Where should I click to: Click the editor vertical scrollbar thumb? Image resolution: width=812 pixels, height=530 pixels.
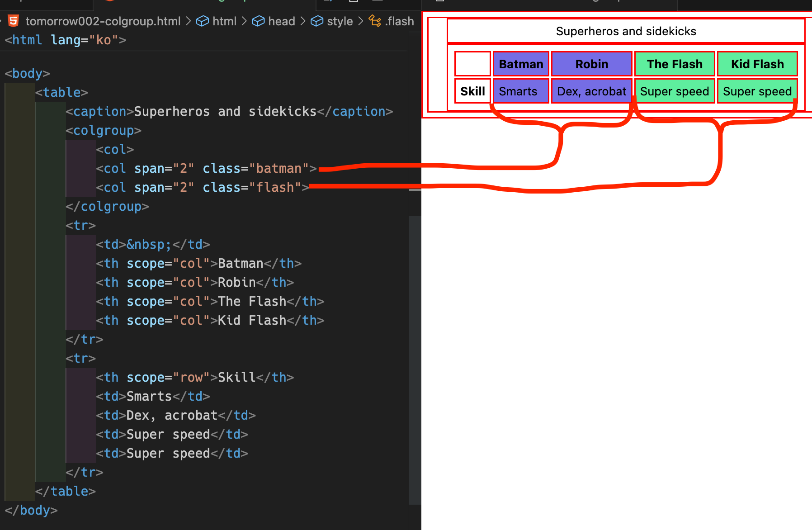click(x=415, y=360)
